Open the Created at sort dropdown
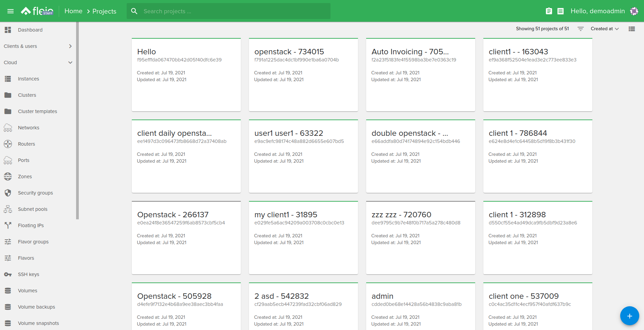Screen dimensions: 644x330 604,29
